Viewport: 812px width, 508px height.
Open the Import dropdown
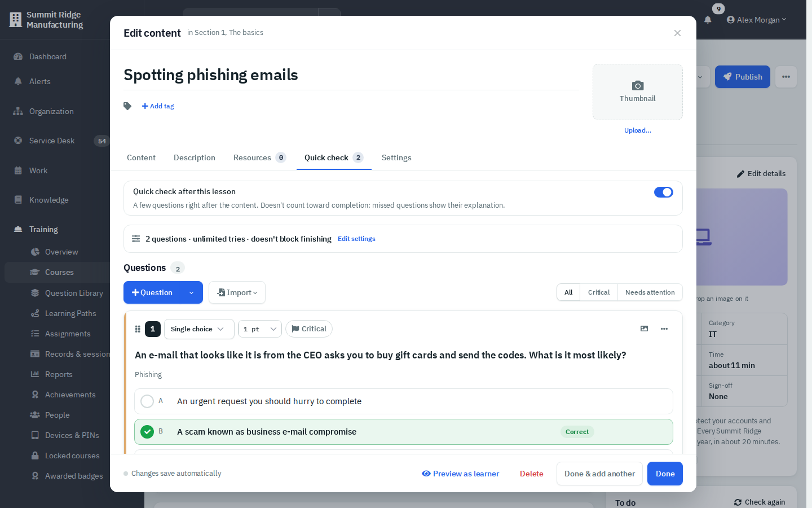pos(237,292)
